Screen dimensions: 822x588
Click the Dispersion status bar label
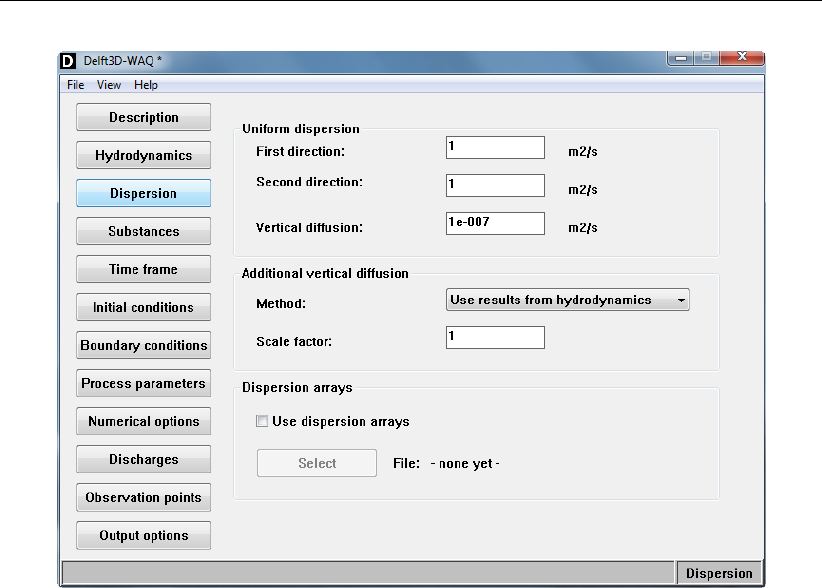coord(719,573)
